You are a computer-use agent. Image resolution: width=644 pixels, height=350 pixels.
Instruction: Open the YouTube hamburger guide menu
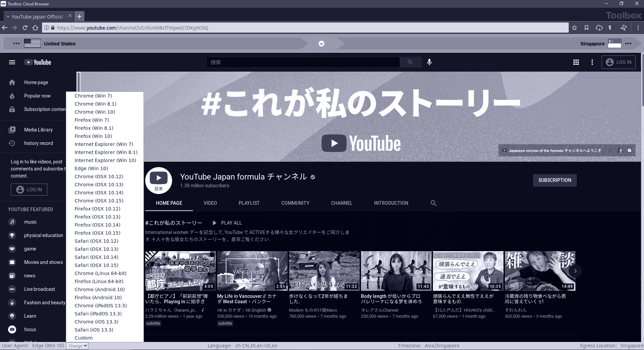tap(12, 62)
